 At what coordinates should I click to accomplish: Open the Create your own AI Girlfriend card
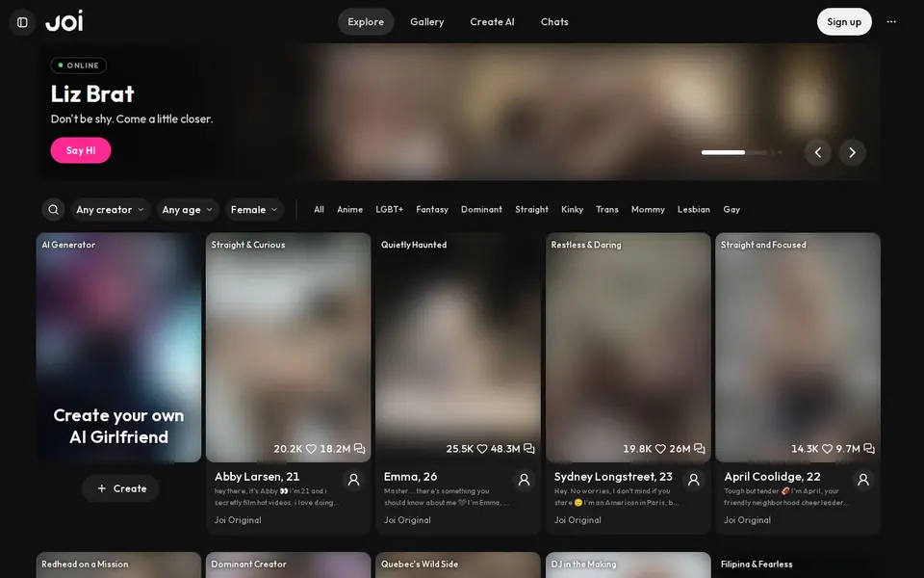pos(118,348)
